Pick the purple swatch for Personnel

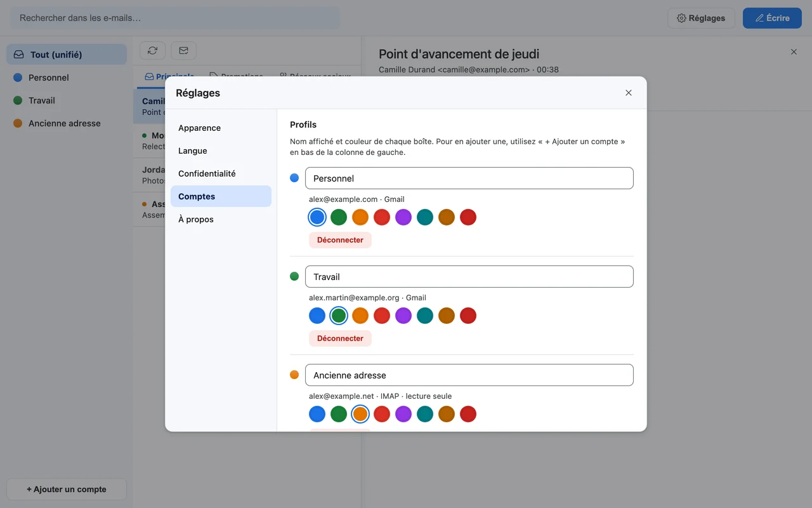coord(403,217)
